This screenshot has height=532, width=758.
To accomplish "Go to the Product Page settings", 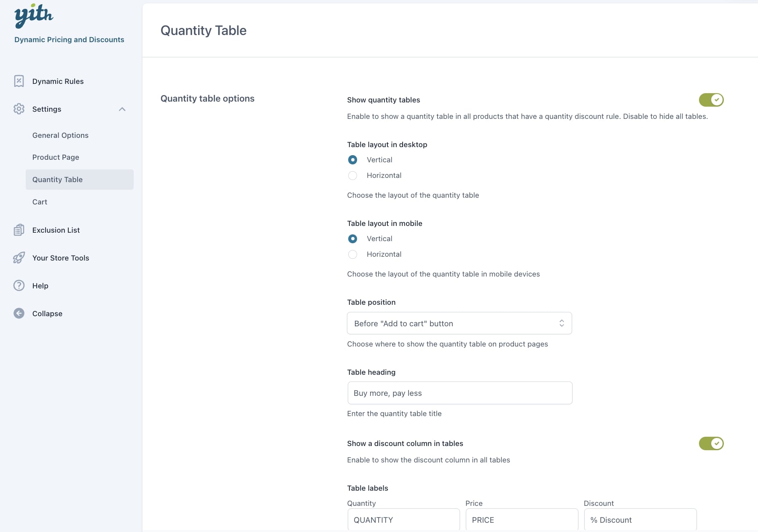I will pos(56,157).
